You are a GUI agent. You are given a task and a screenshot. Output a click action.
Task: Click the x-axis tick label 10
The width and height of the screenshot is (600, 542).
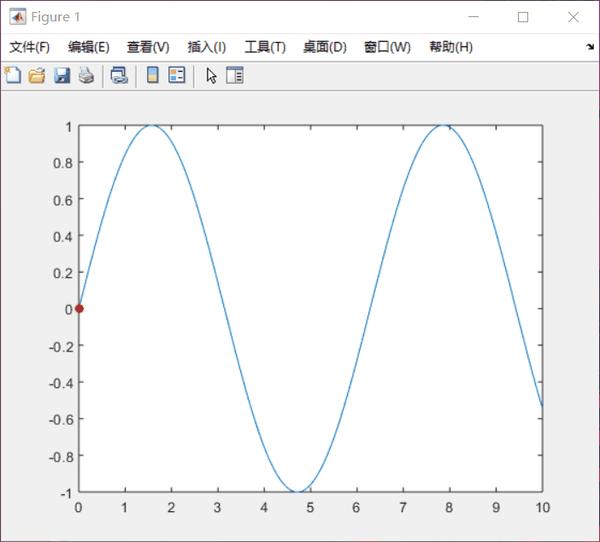[x=542, y=508]
